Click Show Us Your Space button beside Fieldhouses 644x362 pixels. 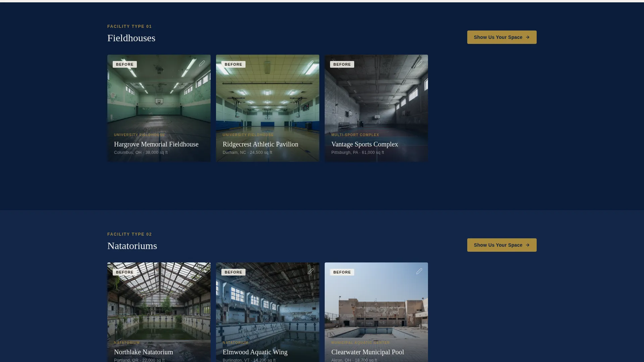502,37
